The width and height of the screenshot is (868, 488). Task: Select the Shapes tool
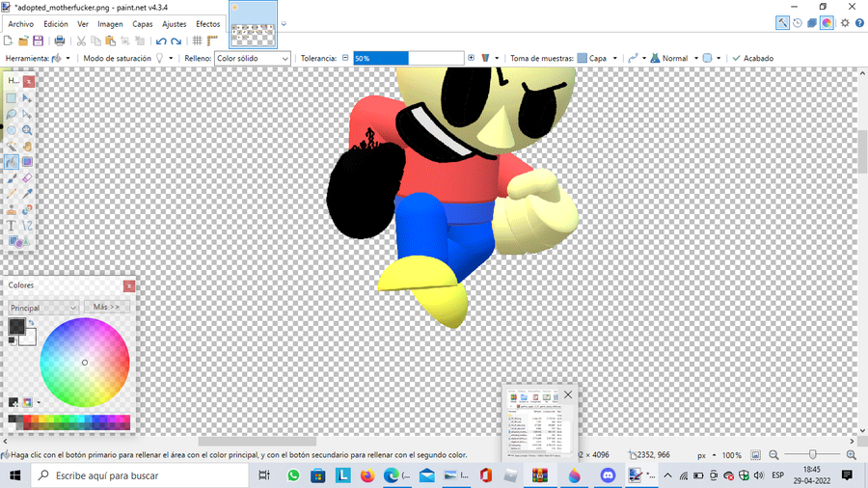[x=18, y=241]
